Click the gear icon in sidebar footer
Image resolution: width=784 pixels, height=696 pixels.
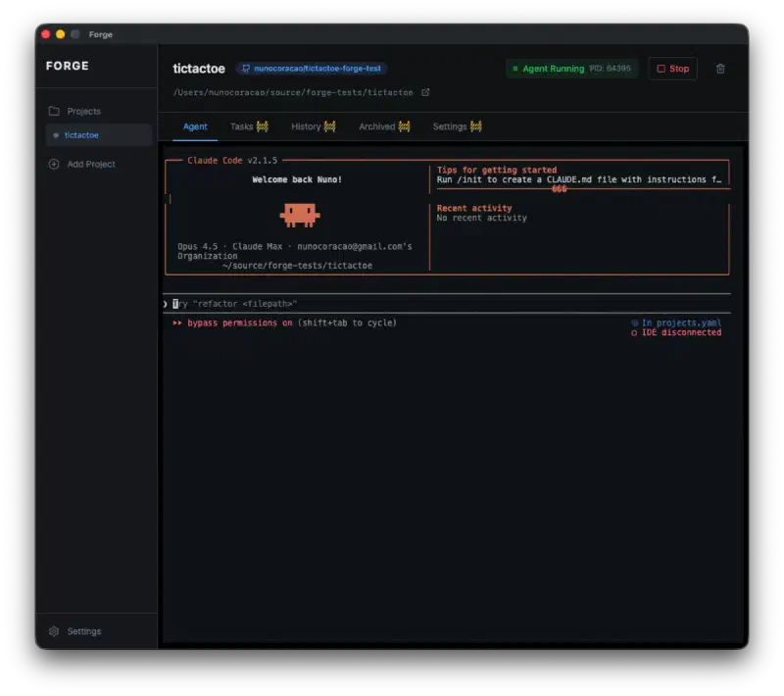[54, 631]
